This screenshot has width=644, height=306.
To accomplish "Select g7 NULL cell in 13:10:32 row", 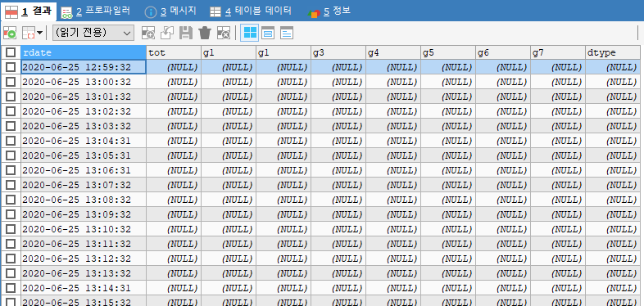I will click(x=558, y=229).
